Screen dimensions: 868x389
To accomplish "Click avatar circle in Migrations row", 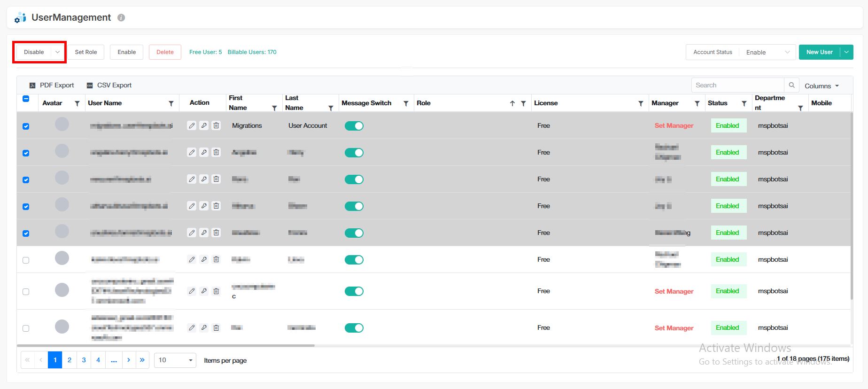I will click(x=62, y=124).
